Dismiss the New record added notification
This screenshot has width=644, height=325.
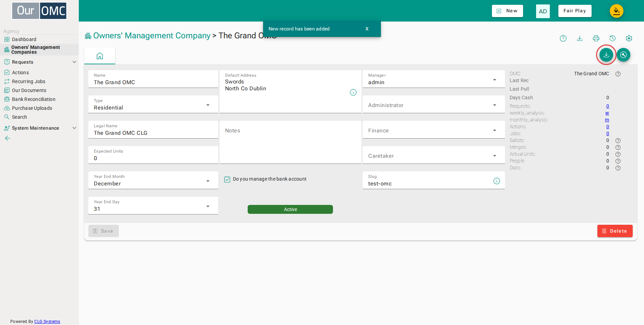pos(367,29)
